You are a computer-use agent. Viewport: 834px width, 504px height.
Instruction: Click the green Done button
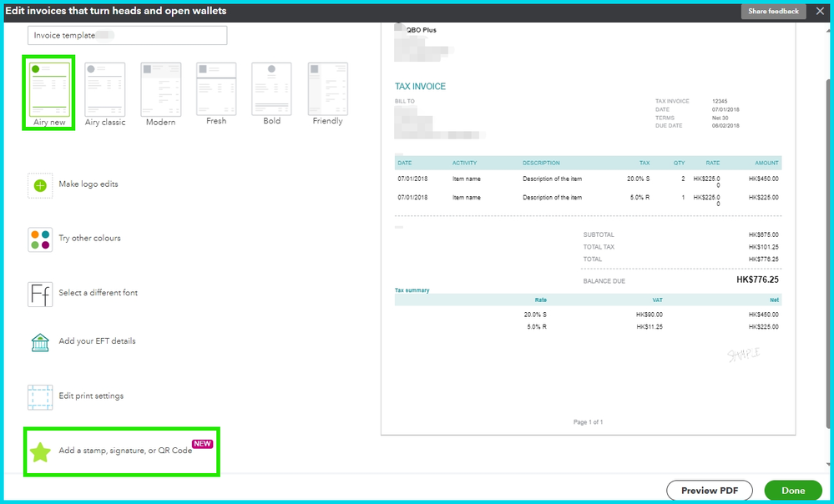(792, 490)
